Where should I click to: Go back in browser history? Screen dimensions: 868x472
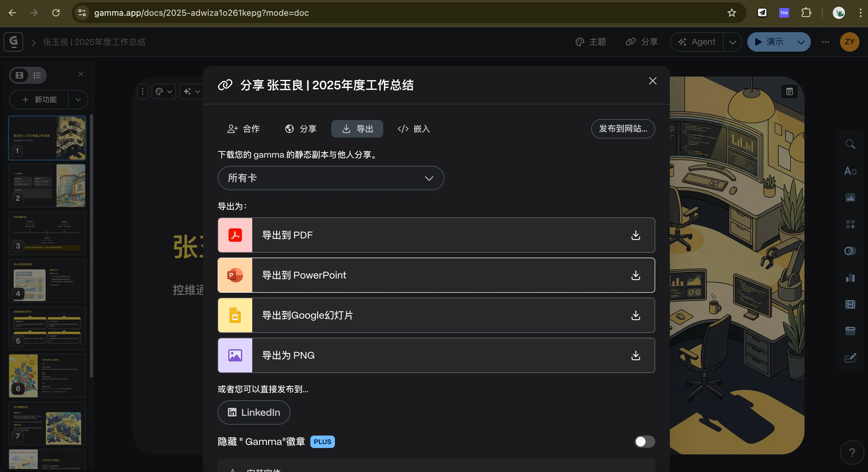click(12, 13)
